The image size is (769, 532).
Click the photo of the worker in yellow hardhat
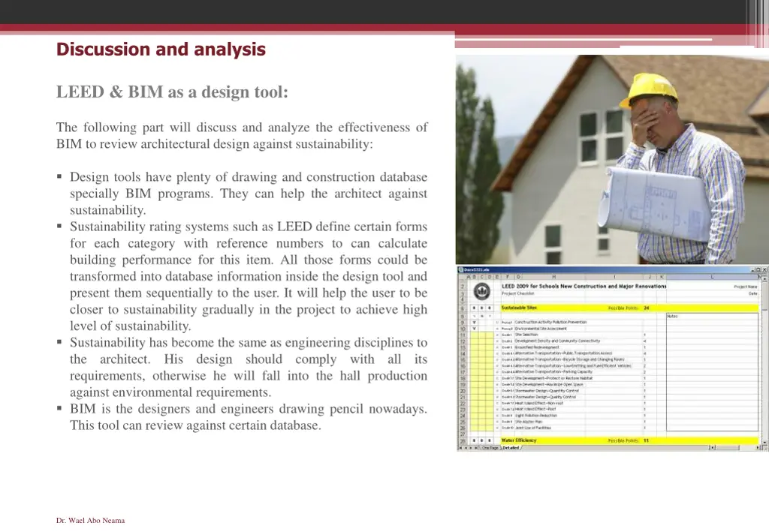[612, 159]
